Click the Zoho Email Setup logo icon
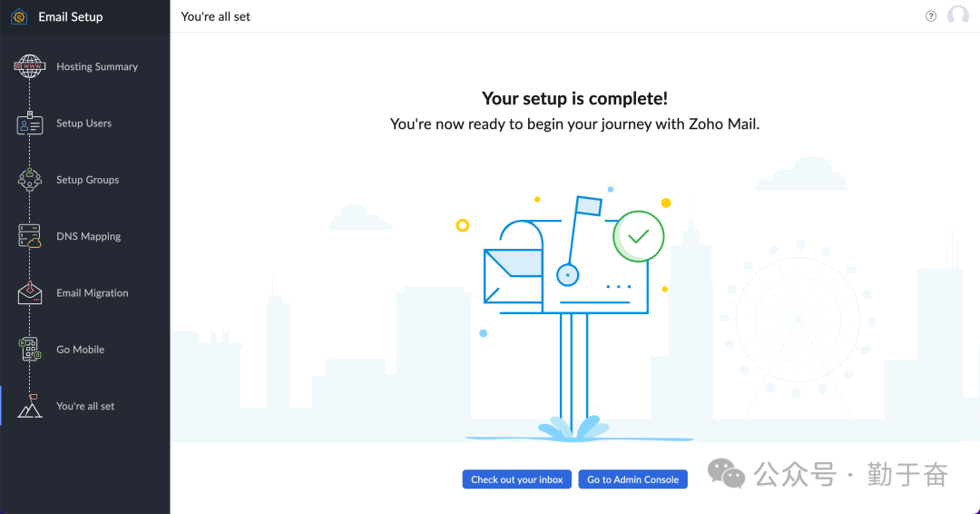Image resolution: width=980 pixels, height=514 pixels. 19,16
